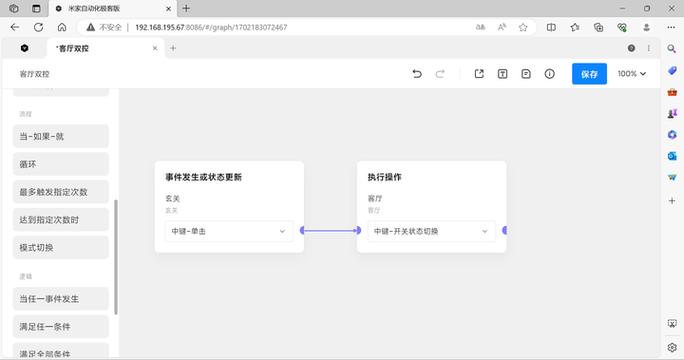Screen dimensions: 684x360
Task: Click the note/log icon in the toolbar
Action: (526, 74)
